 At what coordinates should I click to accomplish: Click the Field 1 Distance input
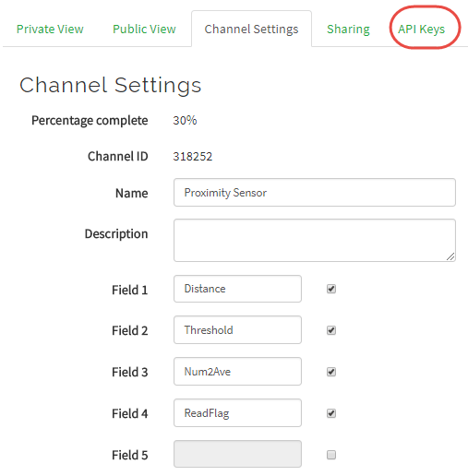click(x=237, y=289)
